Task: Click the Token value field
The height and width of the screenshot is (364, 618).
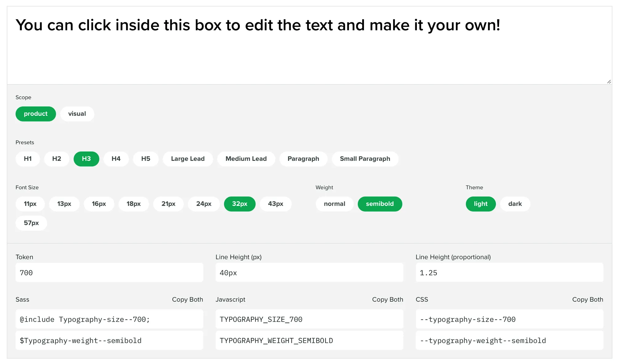Action: pyautogui.click(x=109, y=272)
